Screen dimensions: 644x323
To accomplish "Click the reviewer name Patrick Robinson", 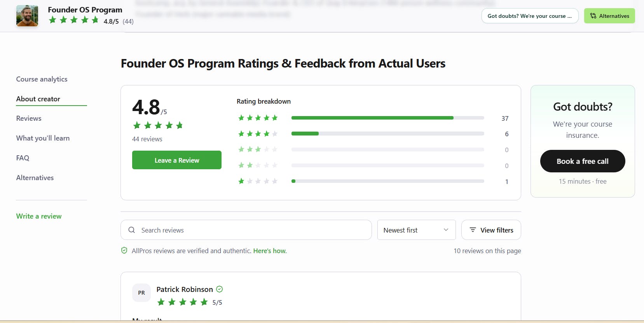I will [x=185, y=289].
